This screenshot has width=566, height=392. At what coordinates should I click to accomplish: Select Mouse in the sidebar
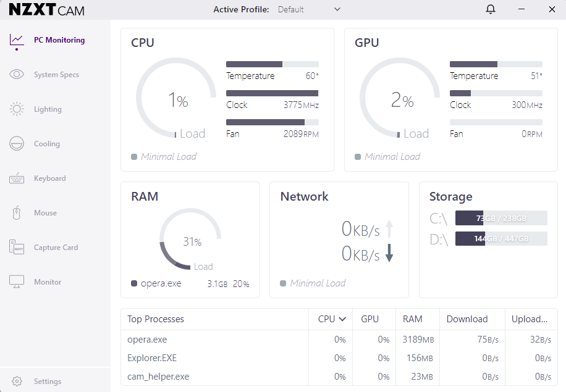[45, 213]
